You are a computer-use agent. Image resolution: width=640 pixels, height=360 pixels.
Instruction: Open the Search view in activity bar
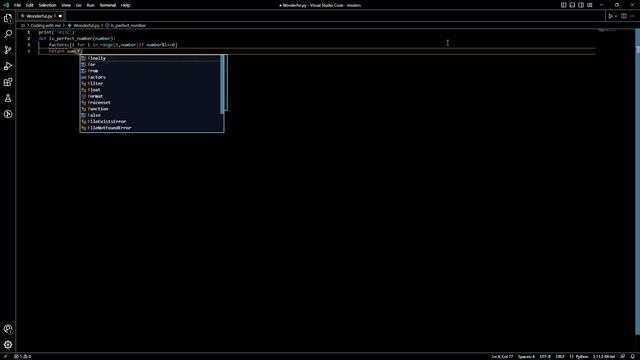[8, 34]
